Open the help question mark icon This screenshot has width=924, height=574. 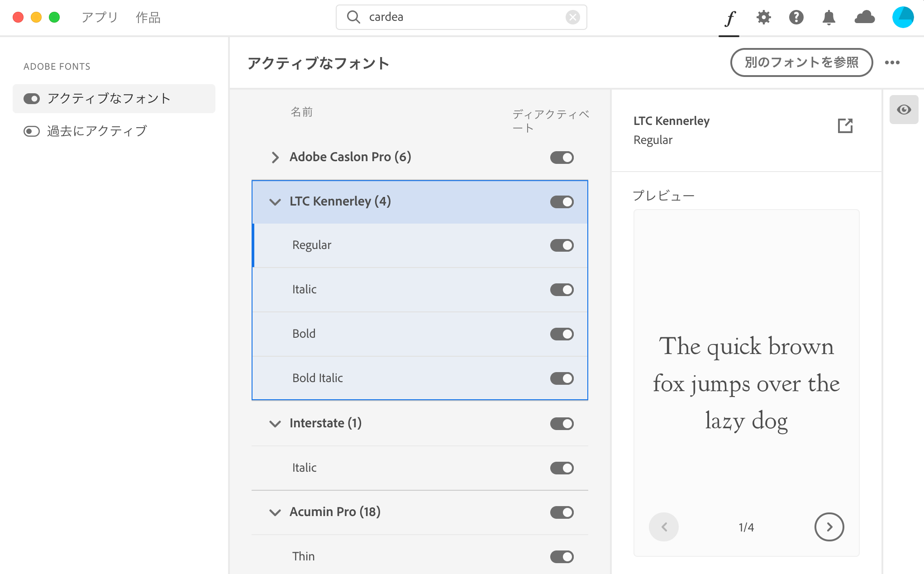tap(796, 18)
